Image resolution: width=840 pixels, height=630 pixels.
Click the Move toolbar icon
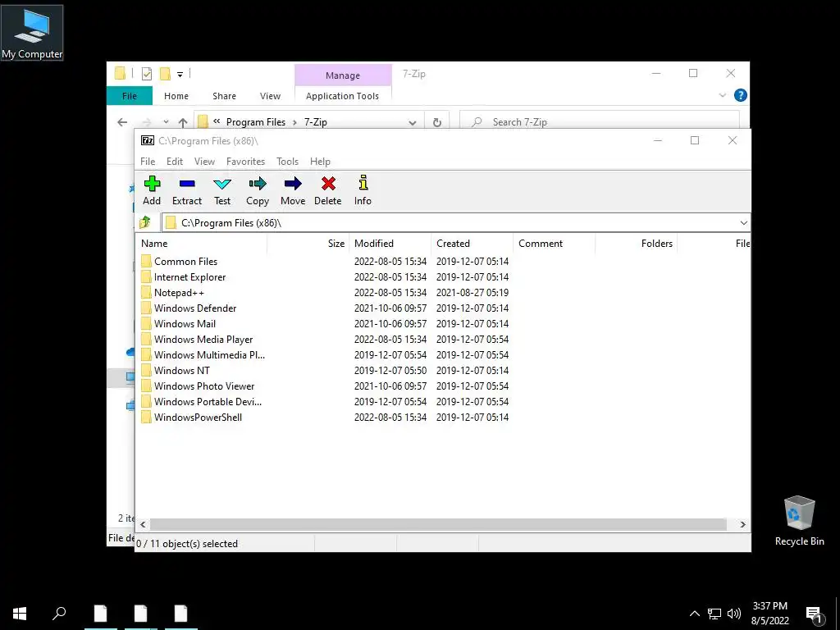[x=293, y=184]
